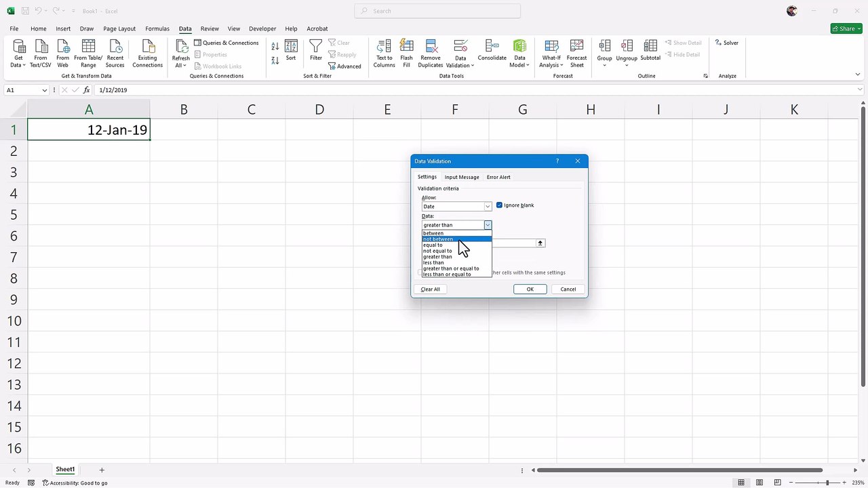Screen dimensions: 868x488
Task: Import data From Web
Action: [x=62, y=54]
